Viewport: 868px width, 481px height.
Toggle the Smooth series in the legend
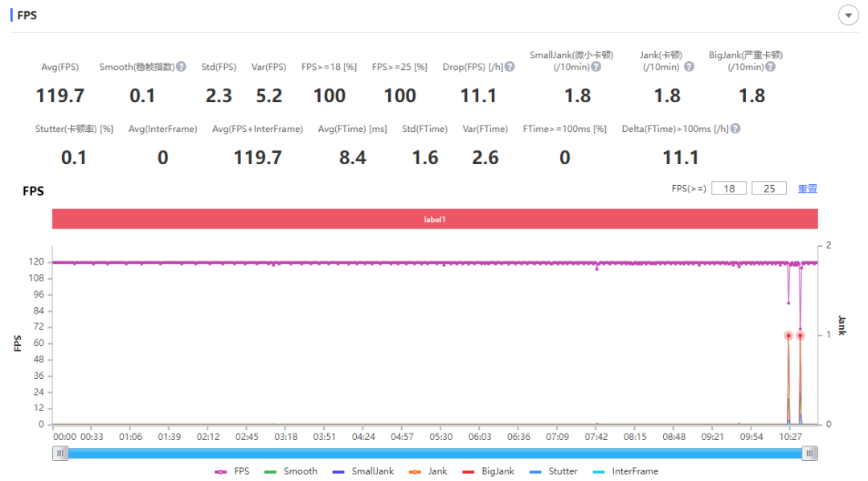(x=291, y=471)
